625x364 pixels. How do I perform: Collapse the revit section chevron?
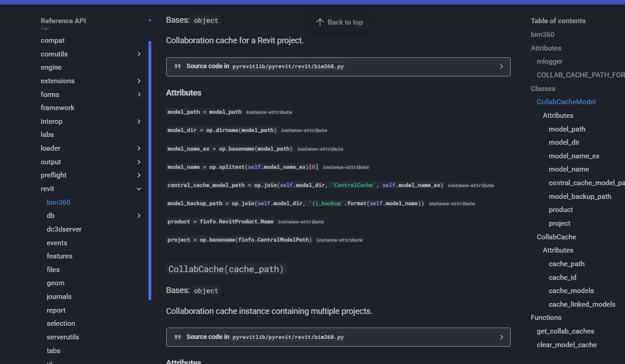tap(139, 189)
